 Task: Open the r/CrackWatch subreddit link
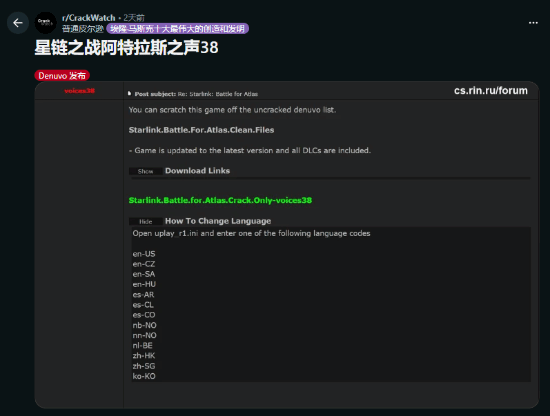click(88, 18)
